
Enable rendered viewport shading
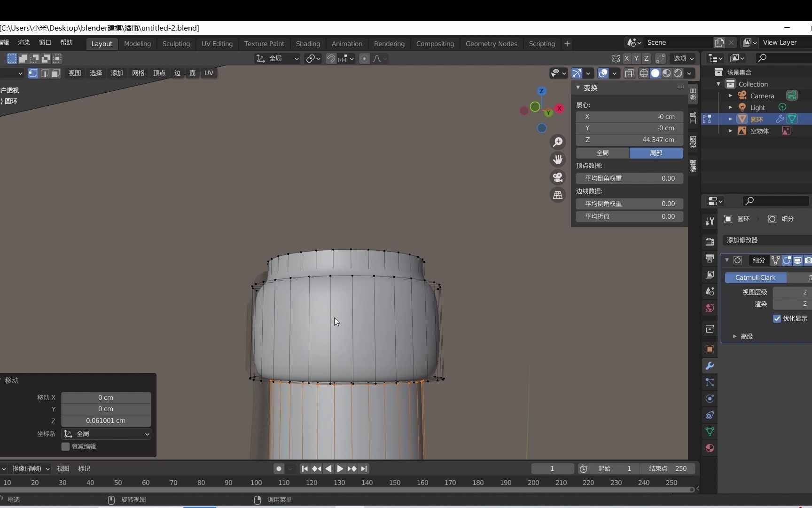(x=678, y=73)
